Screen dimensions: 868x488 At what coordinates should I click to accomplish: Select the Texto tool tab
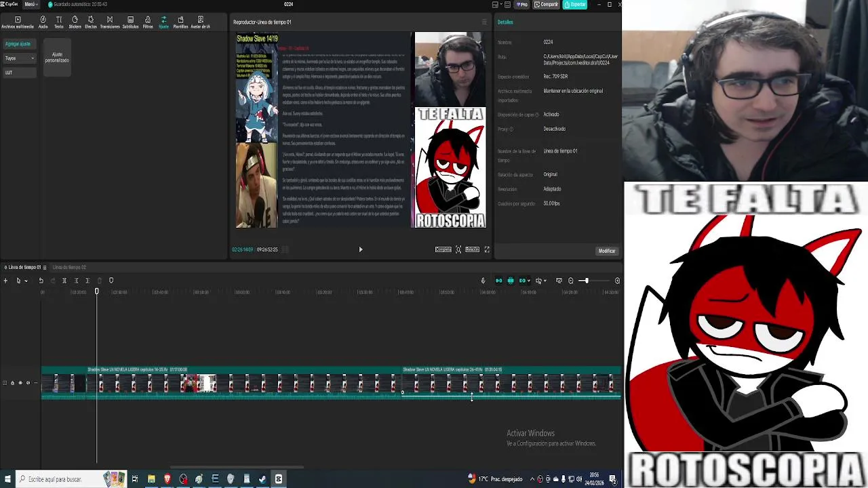click(x=59, y=22)
